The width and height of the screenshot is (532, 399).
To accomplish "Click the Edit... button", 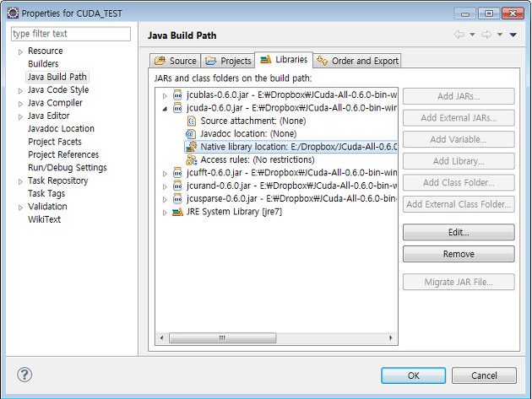I will point(459,232).
